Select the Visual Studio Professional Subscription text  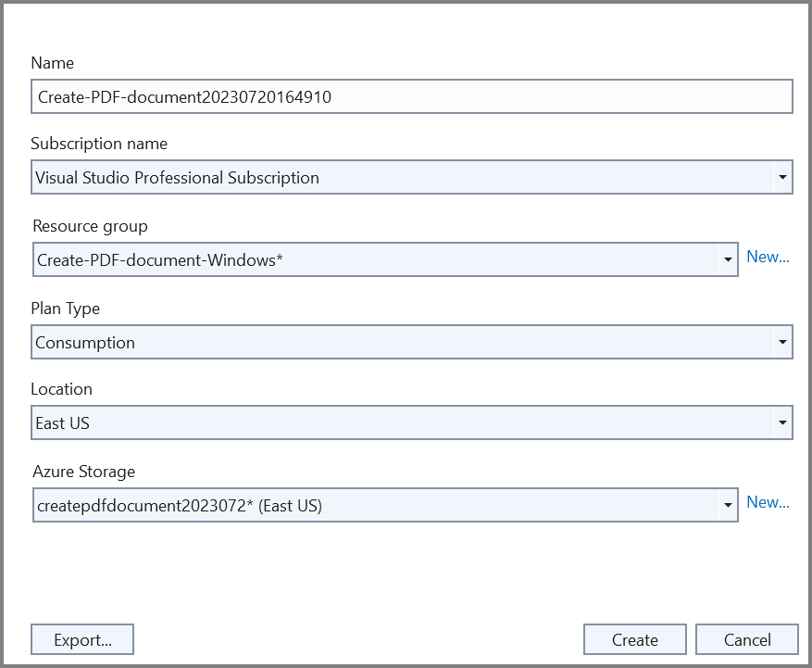coord(177,178)
